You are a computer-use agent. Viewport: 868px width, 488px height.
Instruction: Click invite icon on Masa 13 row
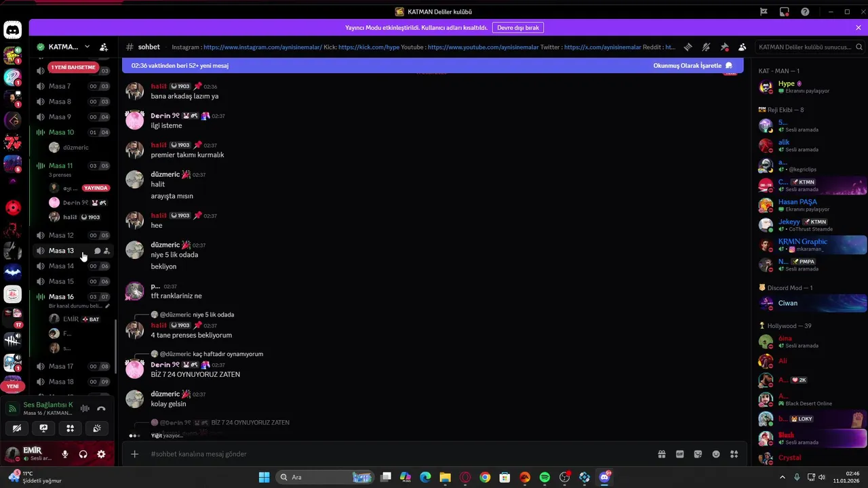click(106, 251)
